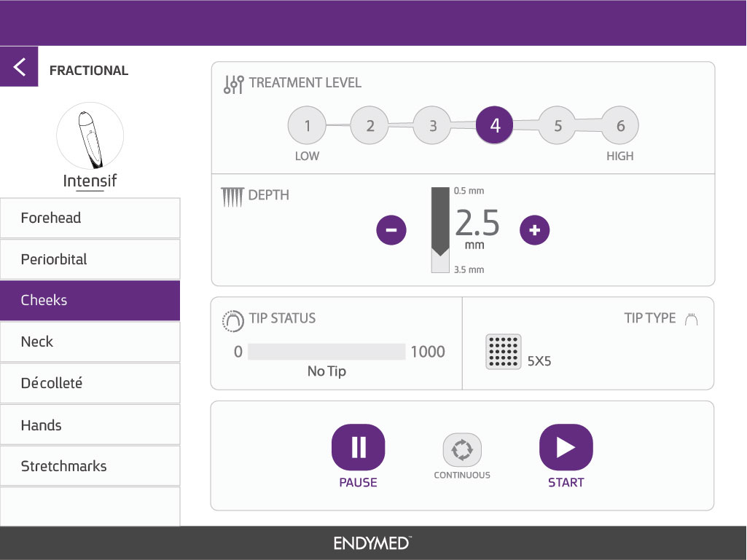Click the Tip Status circular icon

232,320
